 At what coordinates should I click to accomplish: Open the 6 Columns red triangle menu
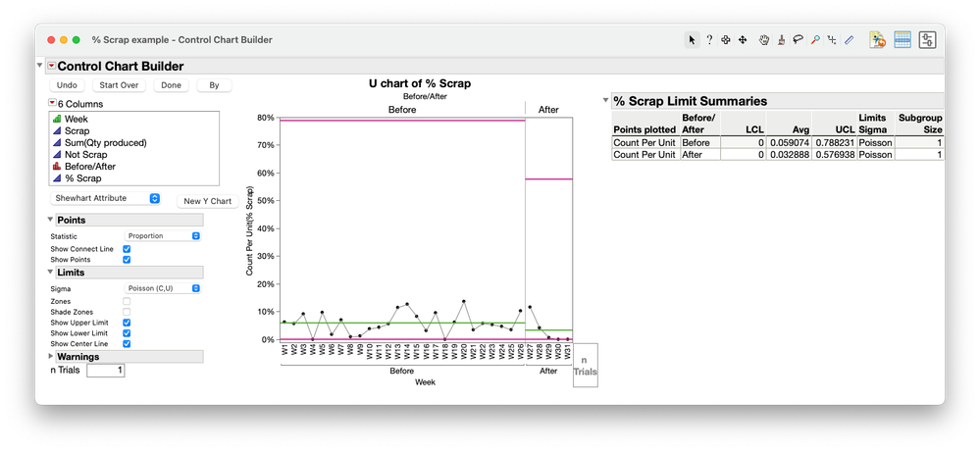52,104
